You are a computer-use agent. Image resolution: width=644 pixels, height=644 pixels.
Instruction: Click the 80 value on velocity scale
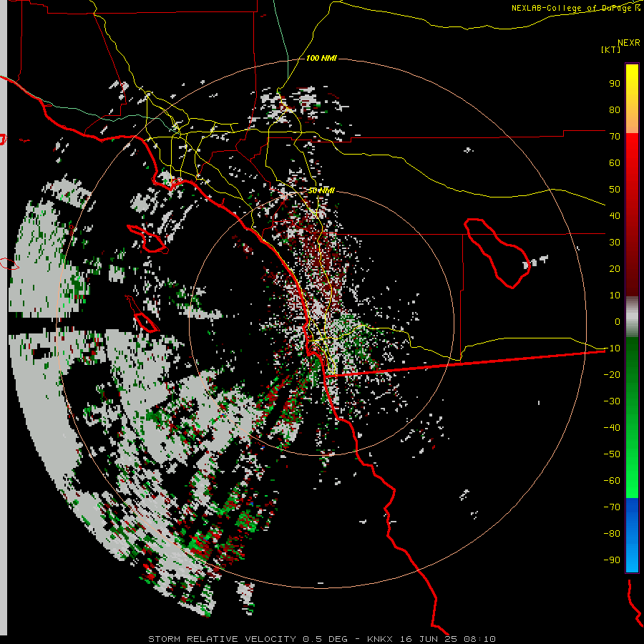click(615, 109)
